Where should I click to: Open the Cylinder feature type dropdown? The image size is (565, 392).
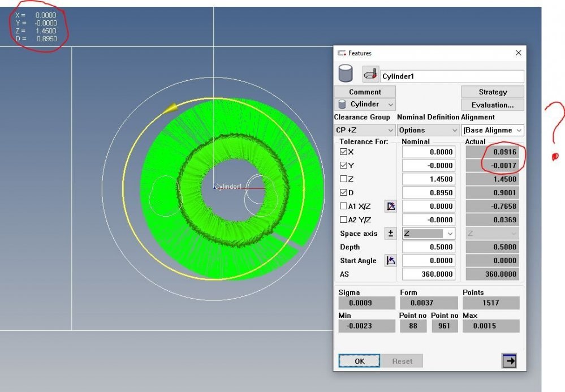[365, 104]
